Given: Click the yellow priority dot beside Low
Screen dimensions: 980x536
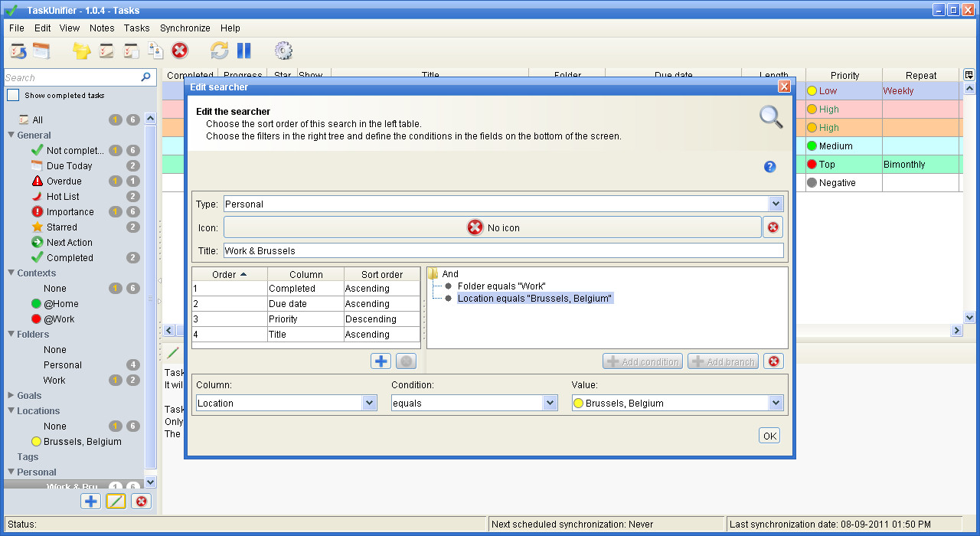Looking at the screenshot, I should click(x=812, y=91).
